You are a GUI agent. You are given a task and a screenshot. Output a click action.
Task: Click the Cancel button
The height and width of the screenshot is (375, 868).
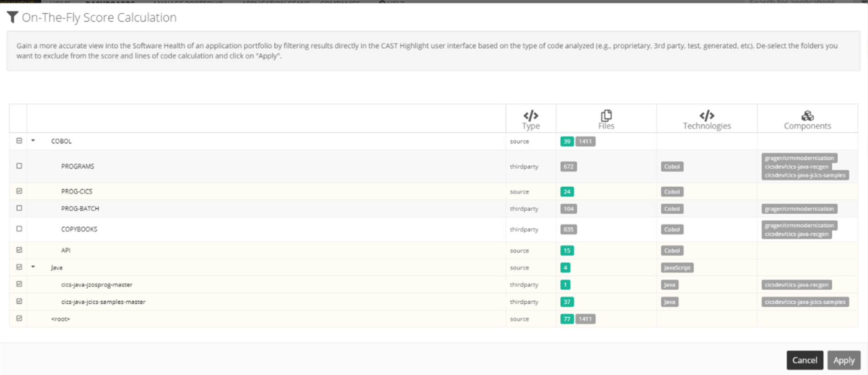coord(805,360)
